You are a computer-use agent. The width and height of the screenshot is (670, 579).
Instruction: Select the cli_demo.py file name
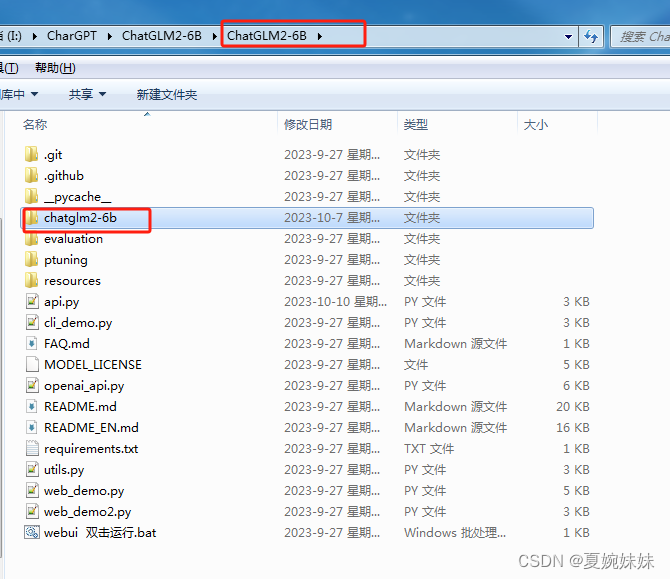(78, 323)
